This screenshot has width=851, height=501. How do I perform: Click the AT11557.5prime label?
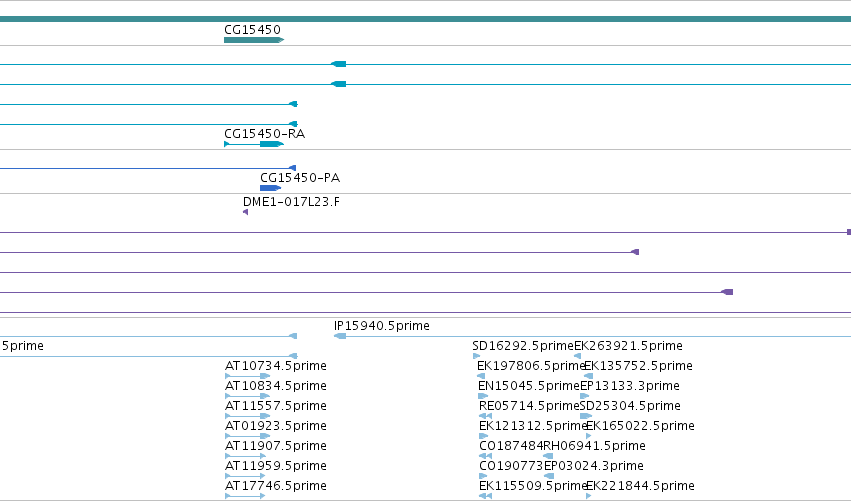[276, 406]
